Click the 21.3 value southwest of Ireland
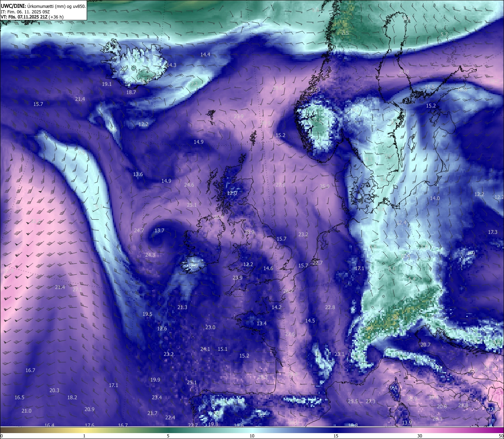The width and height of the screenshot is (504, 439). point(182,307)
